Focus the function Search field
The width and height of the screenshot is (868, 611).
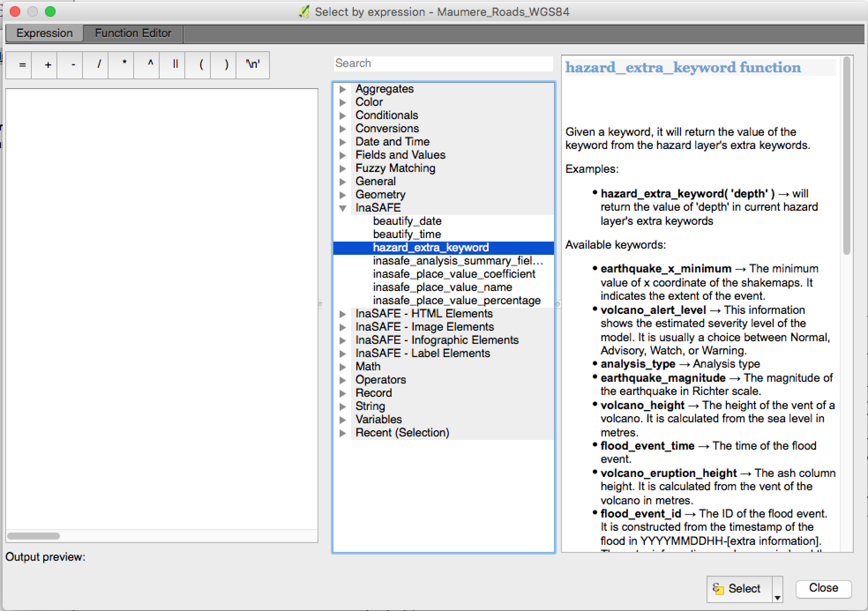(x=443, y=63)
